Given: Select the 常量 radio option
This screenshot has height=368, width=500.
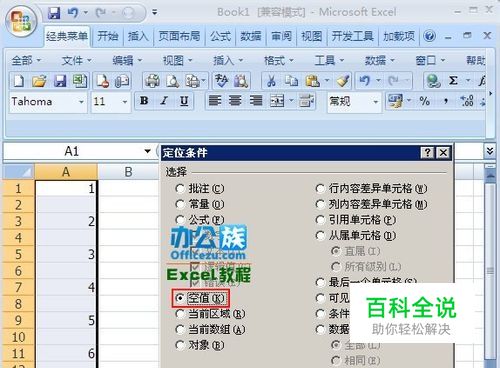Looking at the screenshot, I should pos(180,204).
